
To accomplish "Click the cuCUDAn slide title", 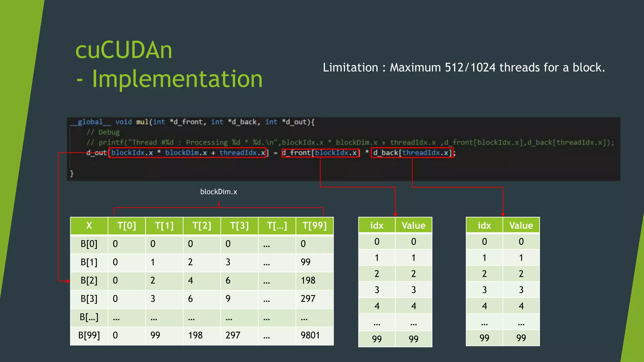I will click(x=124, y=50).
